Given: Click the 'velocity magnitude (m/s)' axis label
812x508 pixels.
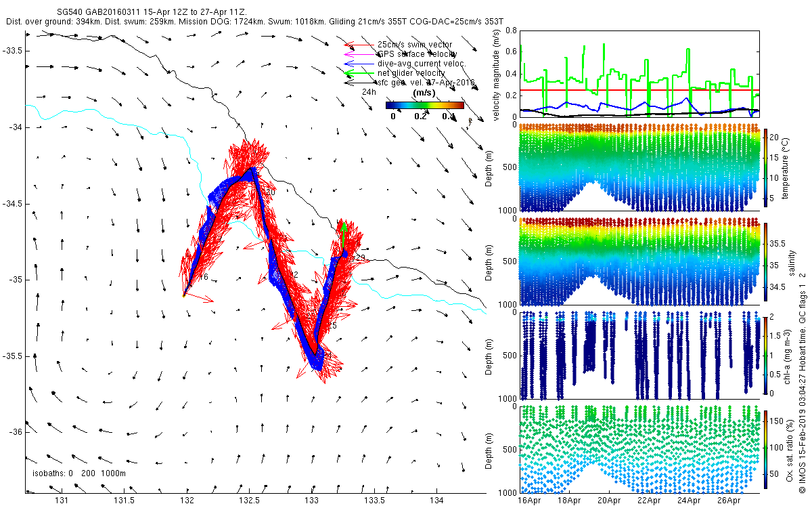Looking at the screenshot, I should pyautogui.click(x=497, y=75).
